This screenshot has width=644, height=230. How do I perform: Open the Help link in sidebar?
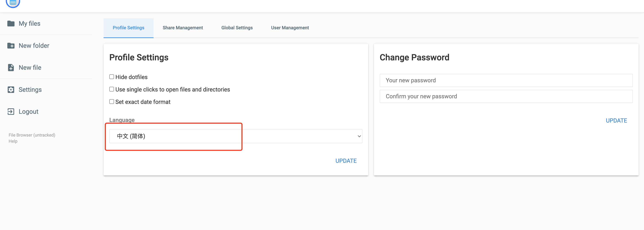point(13,141)
